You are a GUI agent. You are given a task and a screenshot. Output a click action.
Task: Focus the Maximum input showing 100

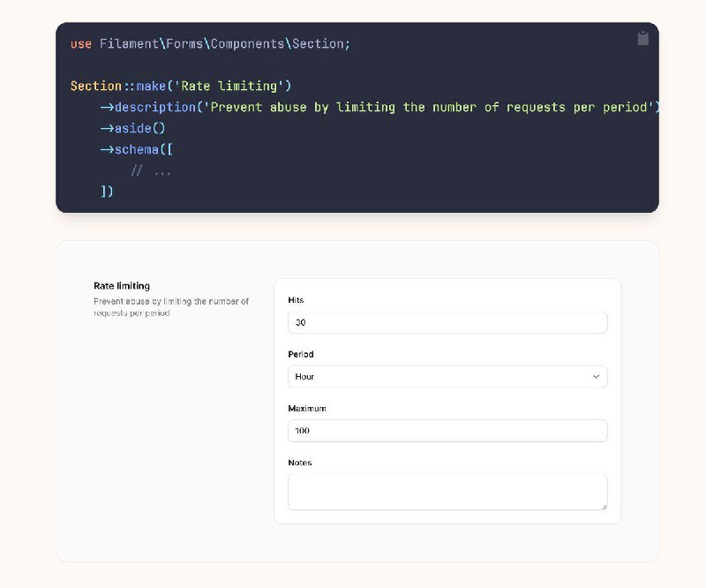[x=447, y=431]
